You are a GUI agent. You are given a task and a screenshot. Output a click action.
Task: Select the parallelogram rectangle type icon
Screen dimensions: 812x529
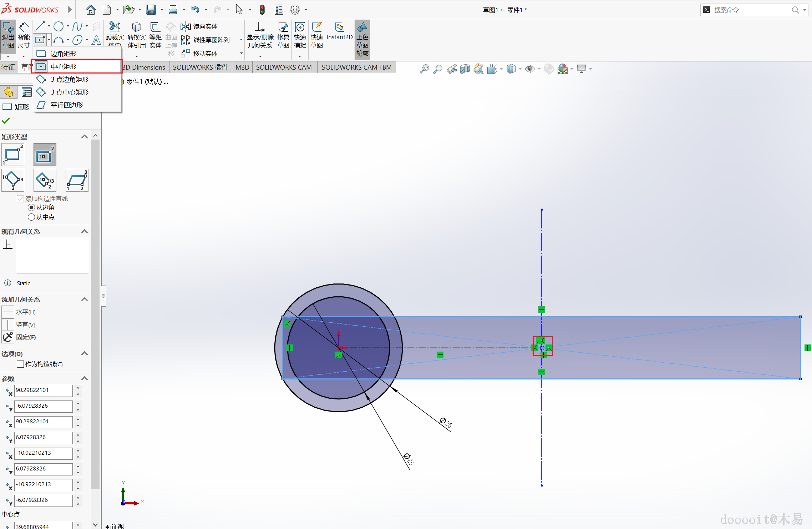(77, 180)
